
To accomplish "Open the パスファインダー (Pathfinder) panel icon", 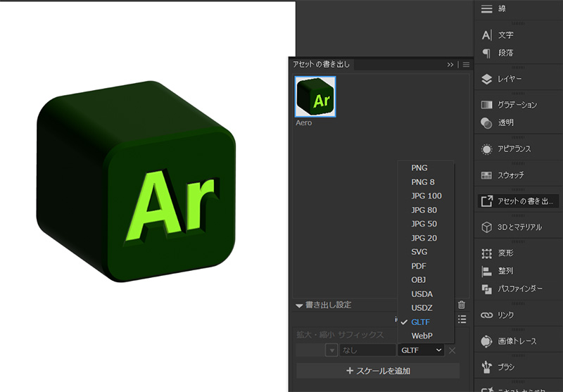I will tap(486, 289).
